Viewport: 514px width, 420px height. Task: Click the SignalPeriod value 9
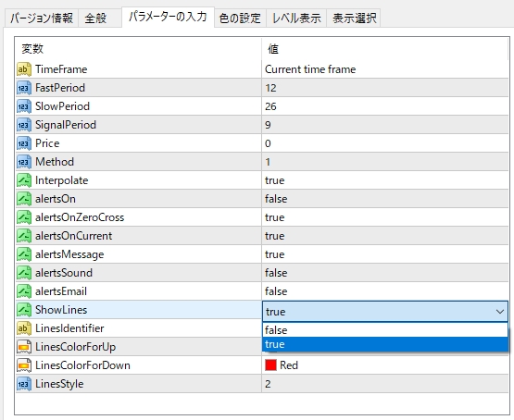click(268, 125)
